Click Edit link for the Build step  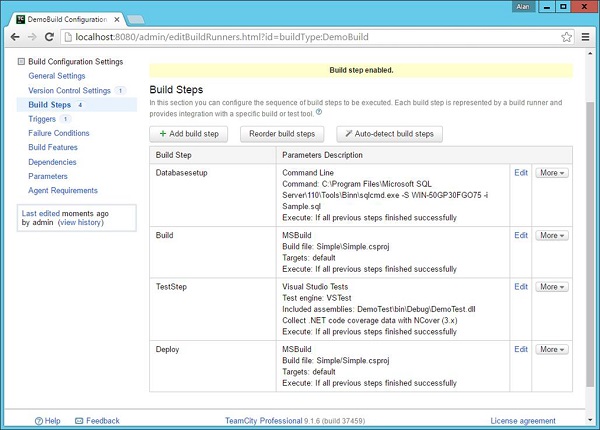pos(520,235)
